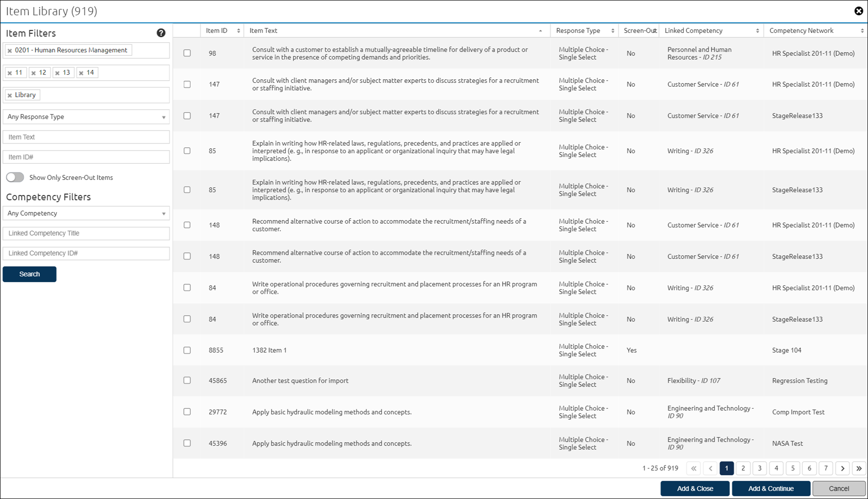This screenshot has width=868, height=499.
Task: Click the '1382 Item 1' item text
Action: [269, 350]
